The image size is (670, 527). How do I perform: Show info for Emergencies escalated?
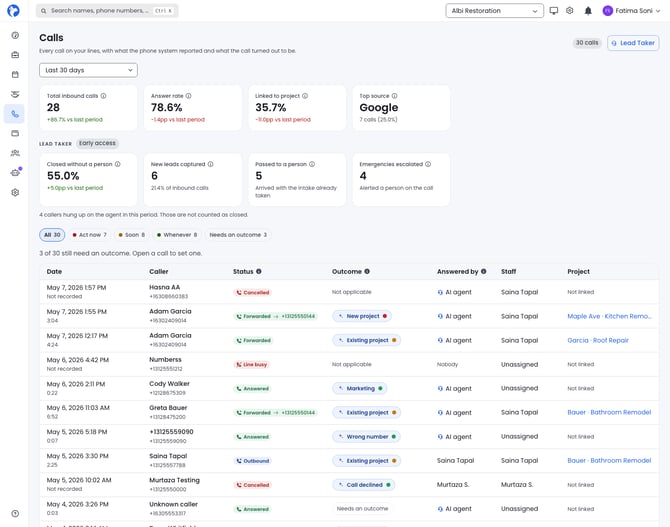(x=428, y=164)
